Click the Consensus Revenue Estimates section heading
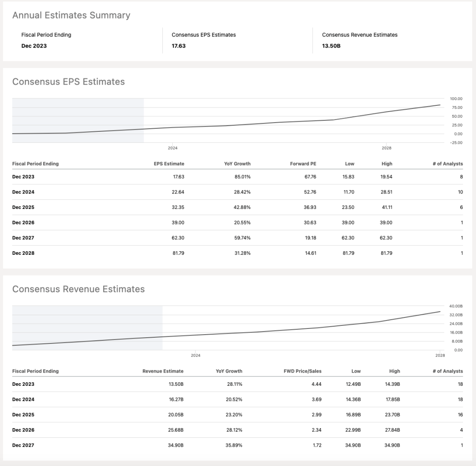This screenshot has height=466, width=476. 78,289
